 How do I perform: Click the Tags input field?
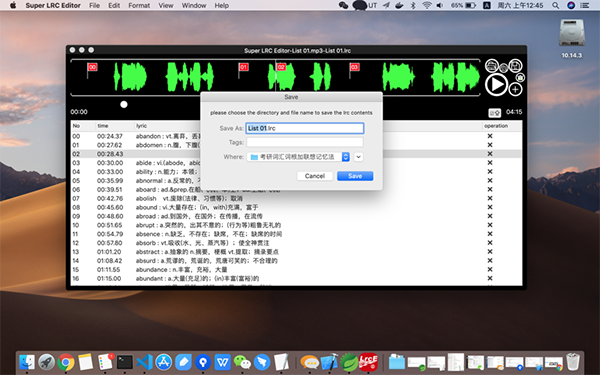305,142
